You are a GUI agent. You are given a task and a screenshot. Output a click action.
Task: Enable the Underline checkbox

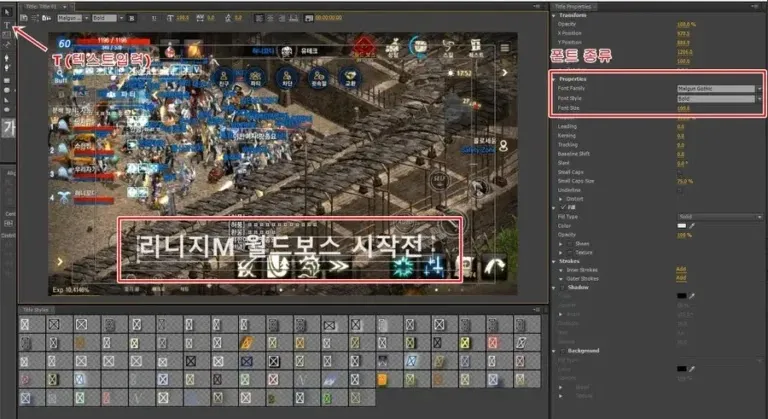pyautogui.click(x=680, y=190)
